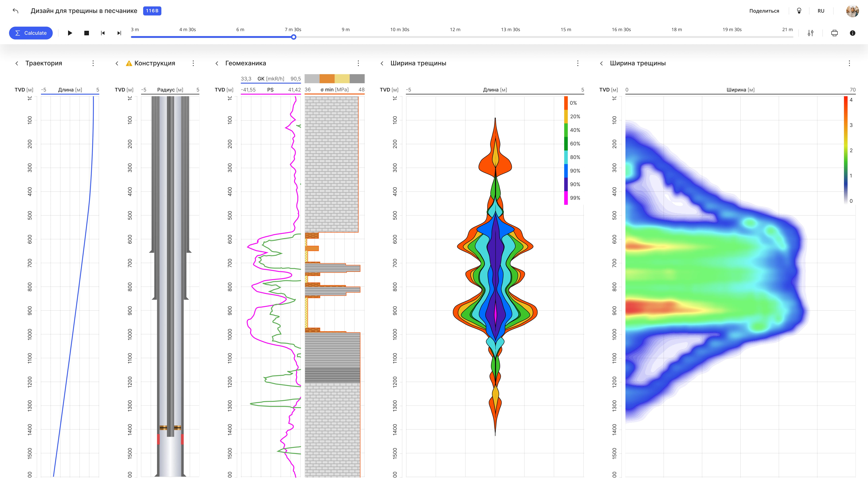Screen dimensions: 868x484
Task: Click the orange lithology color swatch
Action: point(327,79)
